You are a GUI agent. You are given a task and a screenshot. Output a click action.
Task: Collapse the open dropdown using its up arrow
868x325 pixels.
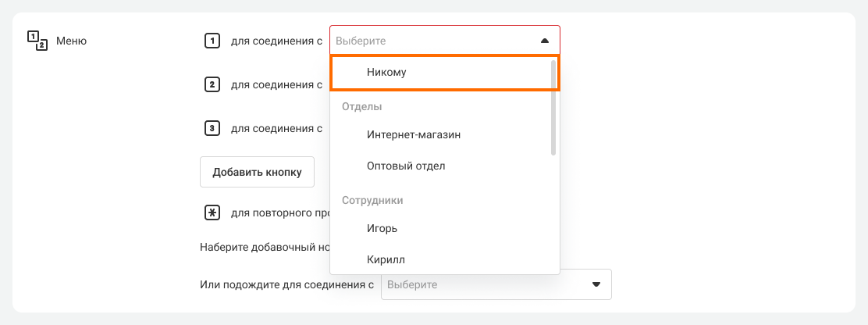544,41
